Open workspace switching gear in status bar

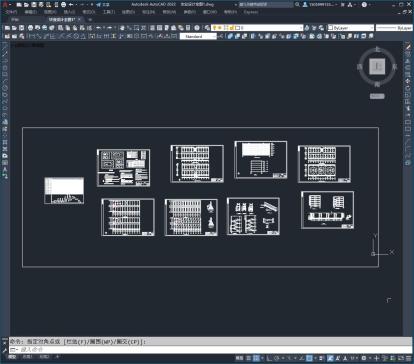(x=364, y=358)
